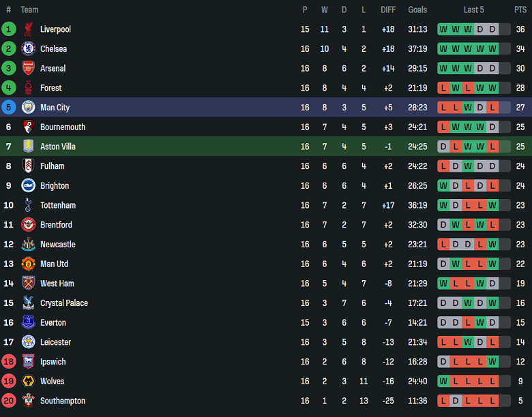
Task: Open the Bournemouth team link
Action: pos(61,127)
